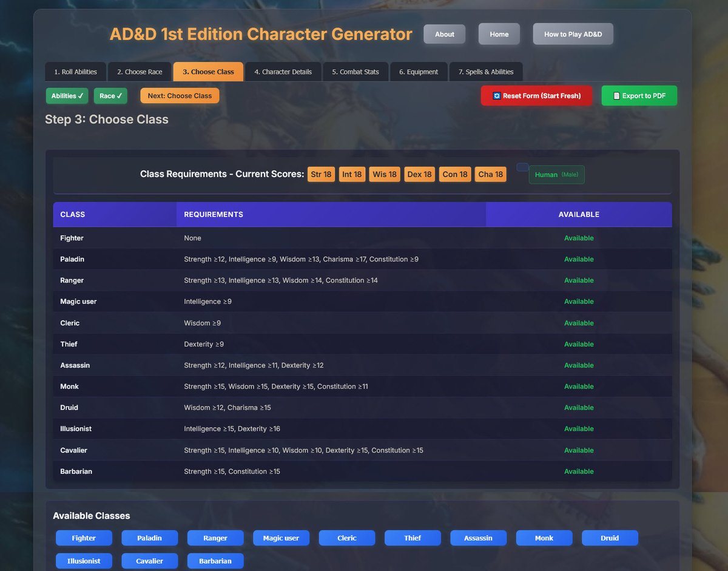The image size is (728, 571).
Task: Choose the Illusionist class button
Action: pyautogui.click(x=84, y=561)
